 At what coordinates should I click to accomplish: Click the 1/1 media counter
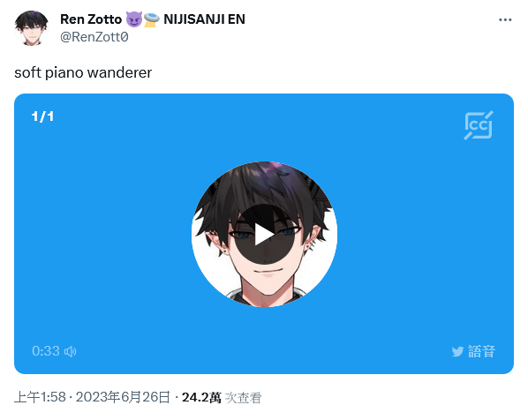click(x=42, y=116)
